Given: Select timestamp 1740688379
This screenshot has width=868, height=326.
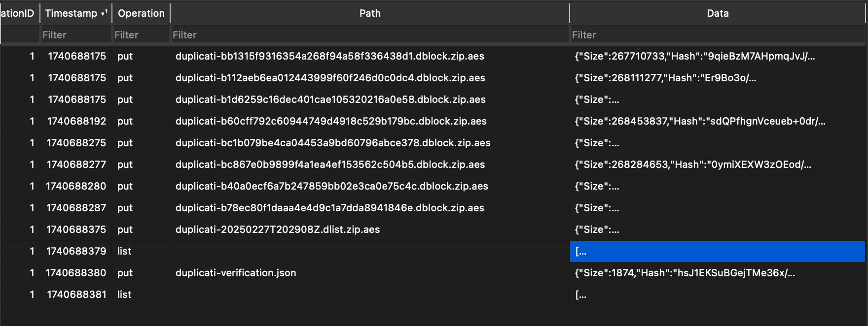Looking at the screenshot, I should pyautogui.click(x=76, y=251).
